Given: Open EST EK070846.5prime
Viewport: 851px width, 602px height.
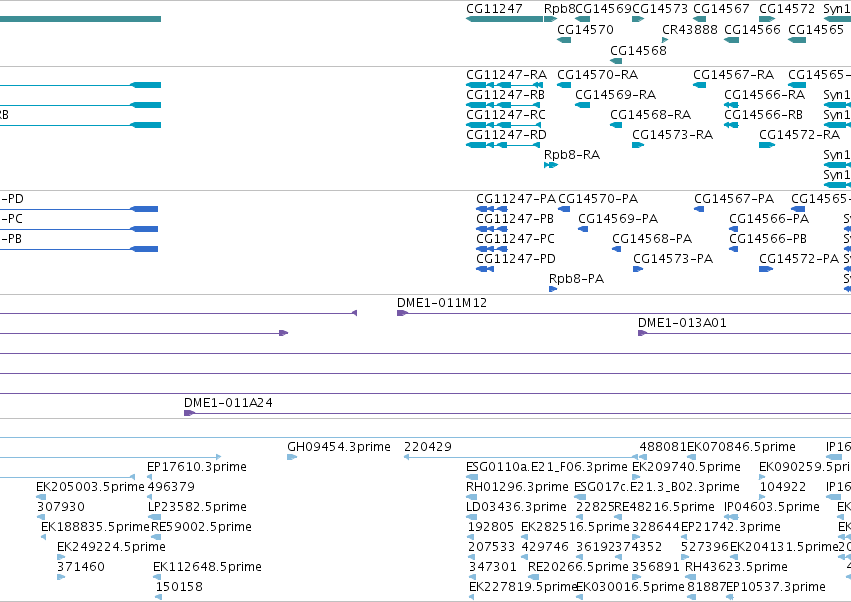Looking at the screenshot, I should (x=741, y=447).
